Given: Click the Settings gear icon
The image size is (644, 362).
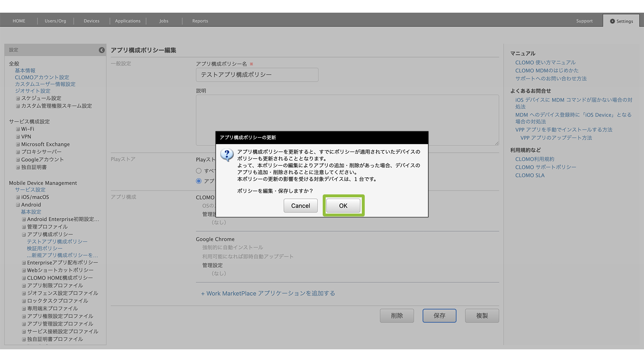Looking at the screenshot, I should [612, 21].
